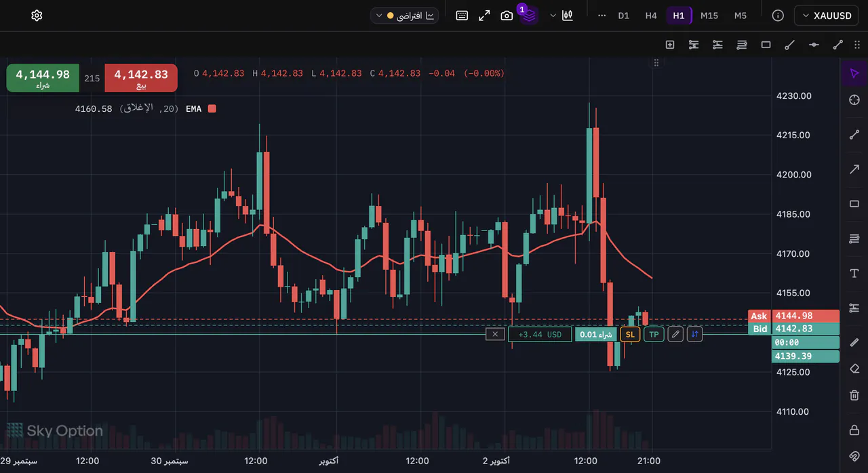Open the position tool in sidebar
Viewport: 868px width, 473px height.
click(854, 308)
